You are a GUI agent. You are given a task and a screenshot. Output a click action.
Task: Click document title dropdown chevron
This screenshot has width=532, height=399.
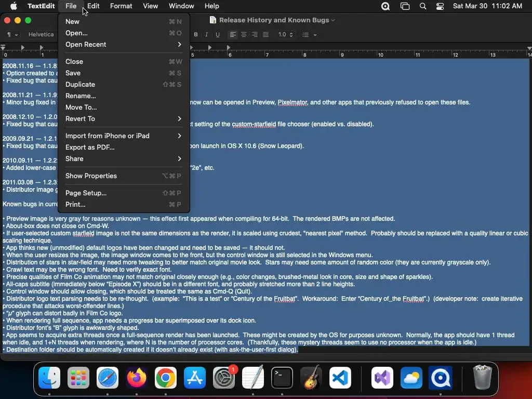[x=333, y=20]
